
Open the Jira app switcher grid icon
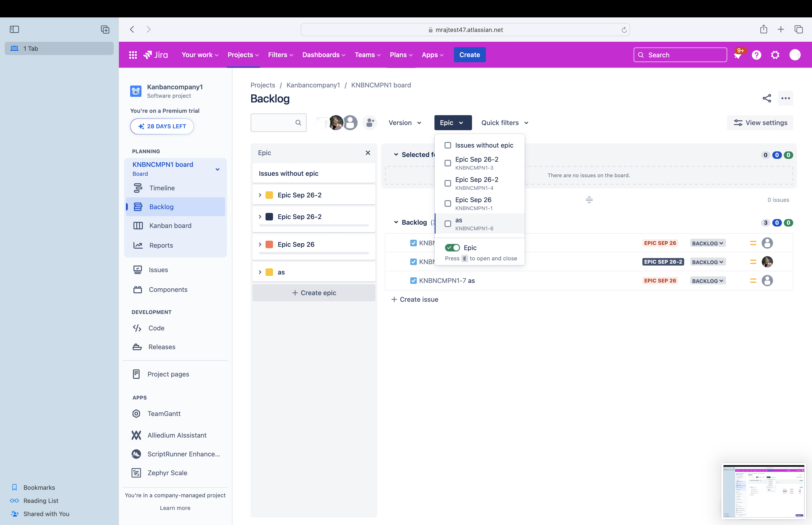coord(133,55)
